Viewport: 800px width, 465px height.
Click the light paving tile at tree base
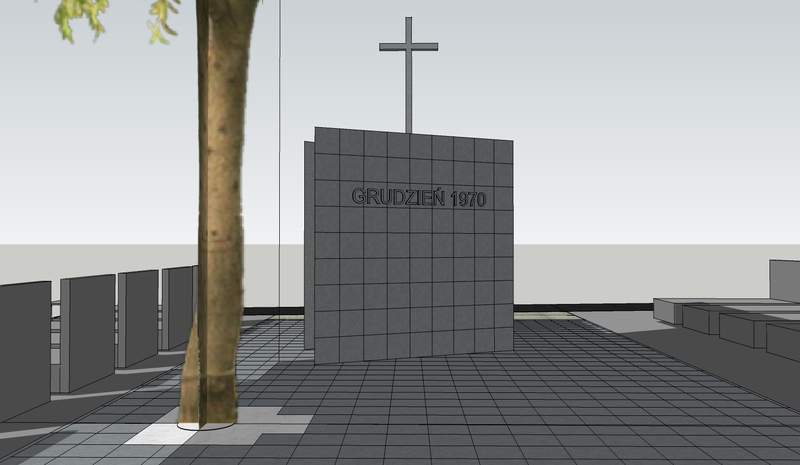tap(150, 433)
